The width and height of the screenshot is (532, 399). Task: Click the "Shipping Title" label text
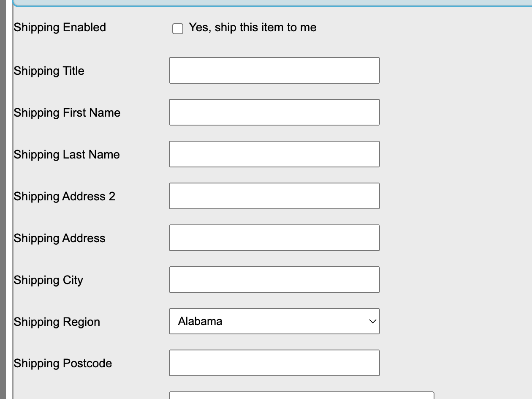tap(49, 71)
